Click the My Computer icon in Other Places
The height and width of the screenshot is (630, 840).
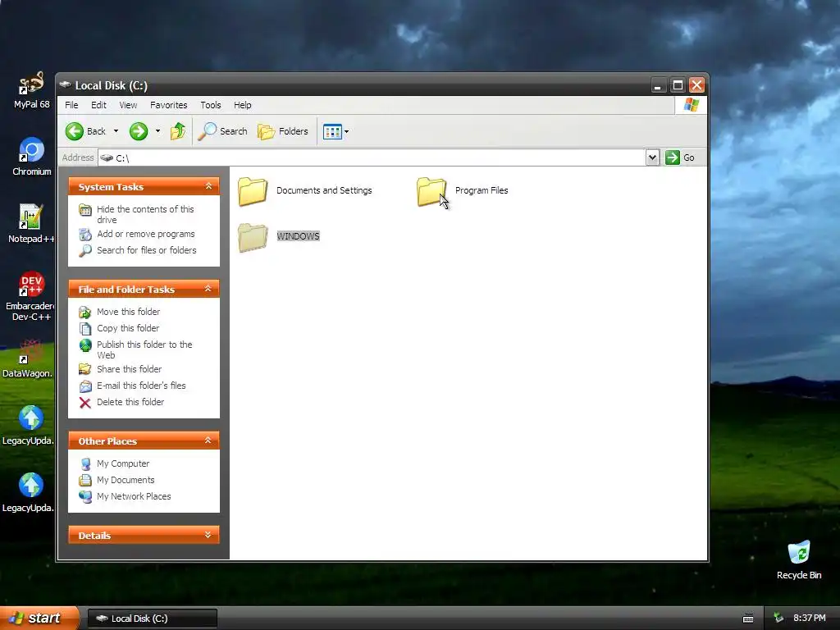(x=85, y=464)
